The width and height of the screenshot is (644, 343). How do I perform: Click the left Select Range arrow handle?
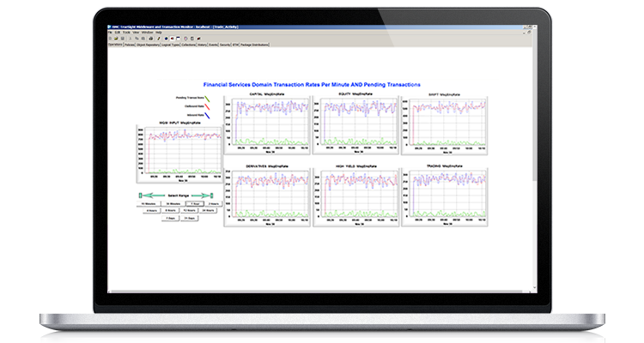pyautogui.click(x=140, y=196)
